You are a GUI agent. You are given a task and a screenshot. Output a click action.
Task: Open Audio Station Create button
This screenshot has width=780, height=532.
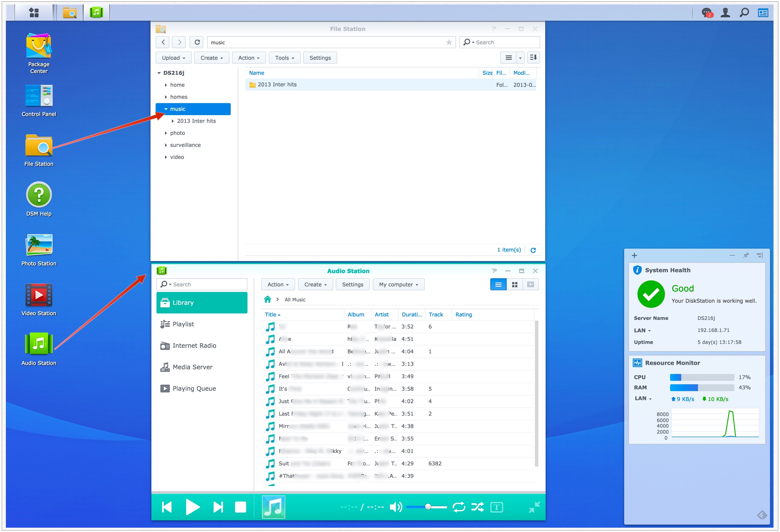315,285
